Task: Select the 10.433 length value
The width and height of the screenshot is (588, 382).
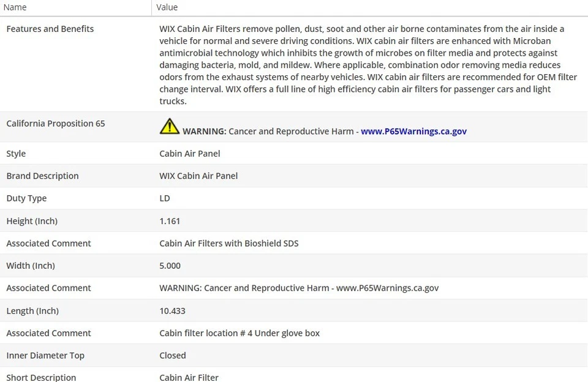Action: 172,311
